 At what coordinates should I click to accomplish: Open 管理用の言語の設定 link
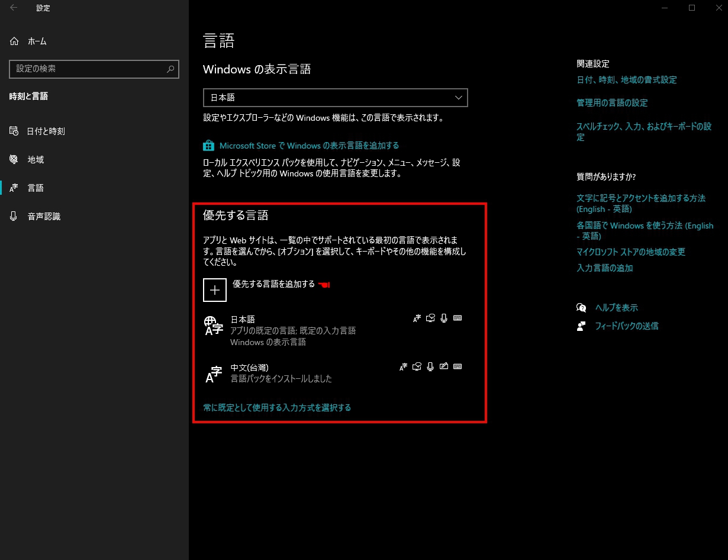612,103
